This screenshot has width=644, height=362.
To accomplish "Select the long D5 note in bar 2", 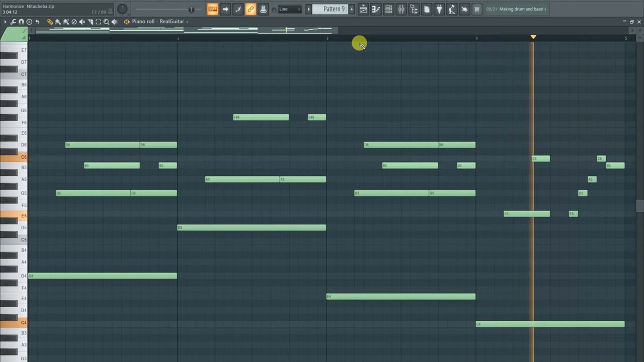I will pyautogui.click(x=252, y=228).
